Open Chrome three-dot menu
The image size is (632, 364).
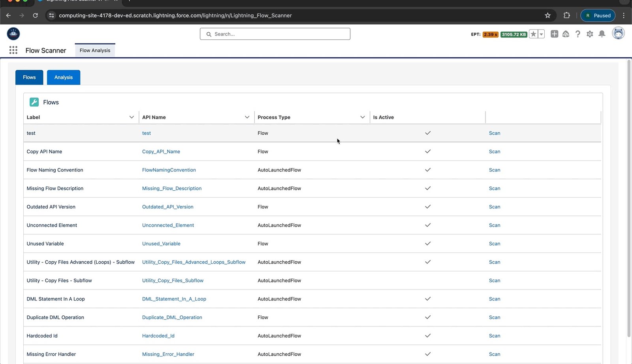coord(624,15)
